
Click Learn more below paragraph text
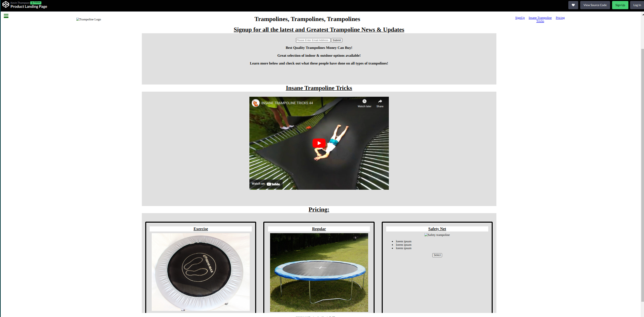tap(319, 63)
